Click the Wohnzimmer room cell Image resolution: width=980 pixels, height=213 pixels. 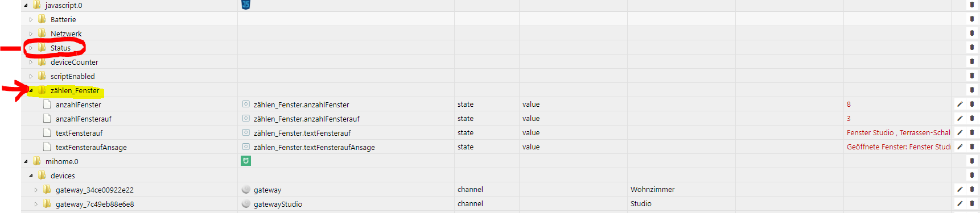[x=652, y=189]
